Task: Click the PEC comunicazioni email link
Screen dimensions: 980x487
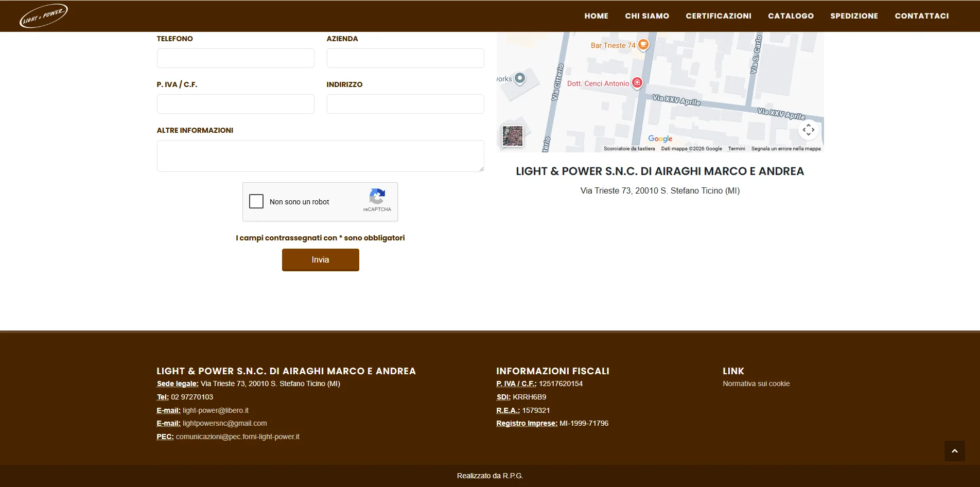Action: (x=237, y=437)
